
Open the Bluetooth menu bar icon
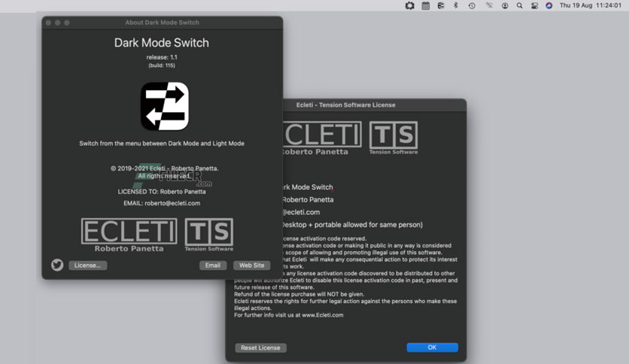[x=456, y=5]
